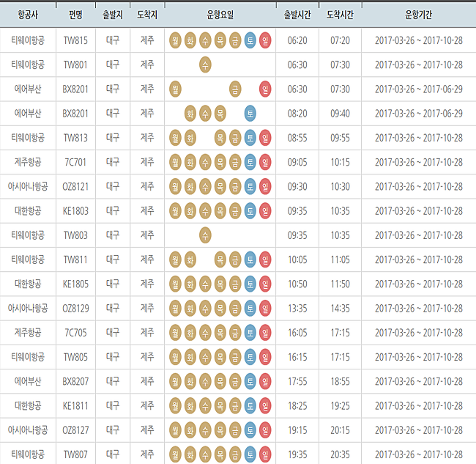Click the 토 day icon in the TW815 row
This screenshot has width=476, height=464.
[250, 40]
